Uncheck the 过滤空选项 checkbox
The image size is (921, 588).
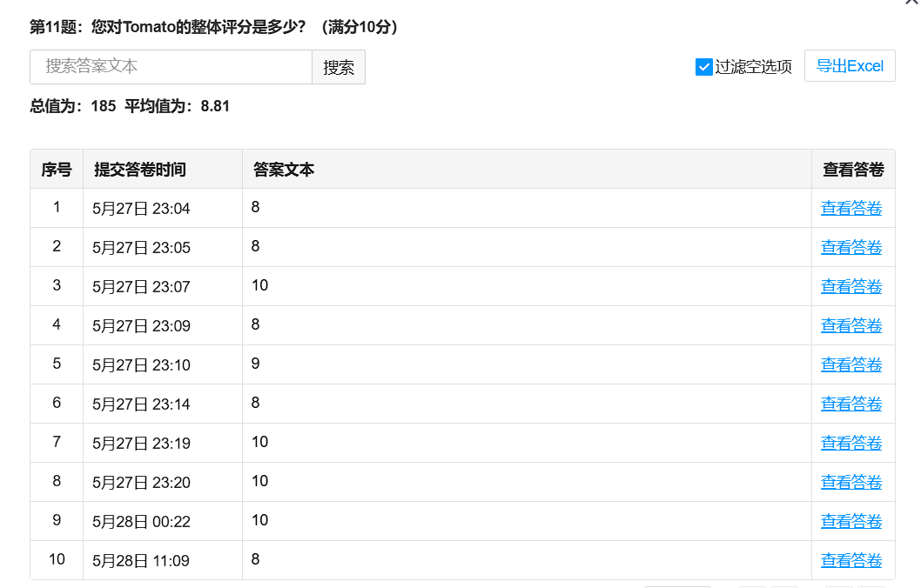tap(704, 67)
